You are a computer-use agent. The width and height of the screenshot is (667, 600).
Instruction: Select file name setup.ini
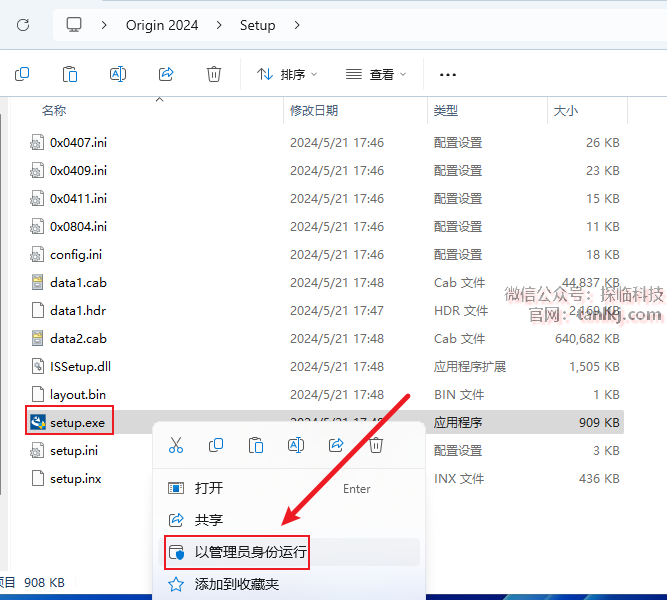(x=74, y=450)
